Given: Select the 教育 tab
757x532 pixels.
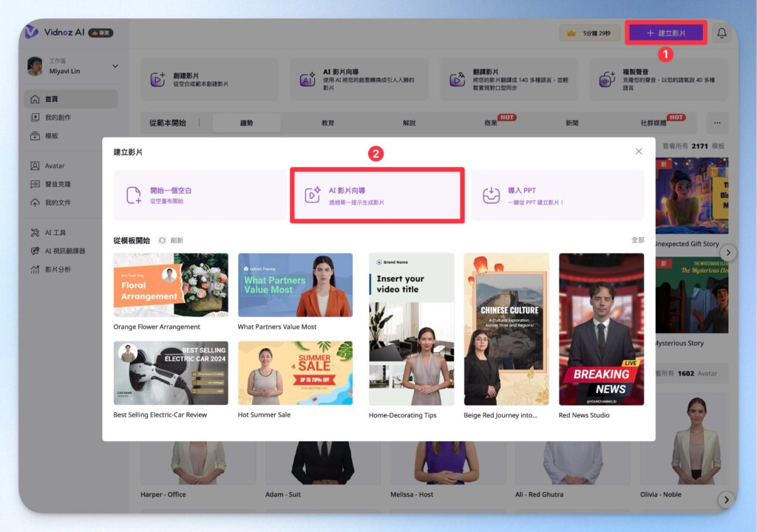Looking at the screenshot, I should coord(327,123).
